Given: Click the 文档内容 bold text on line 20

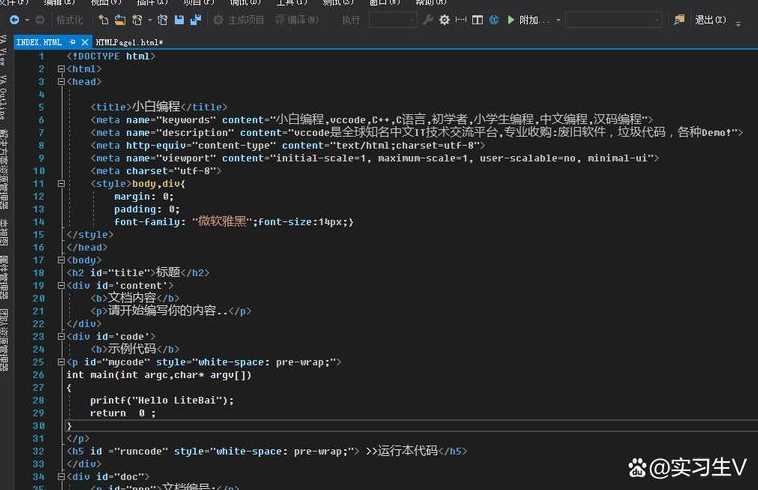Looking at the screenshot, I should (131, 298).
